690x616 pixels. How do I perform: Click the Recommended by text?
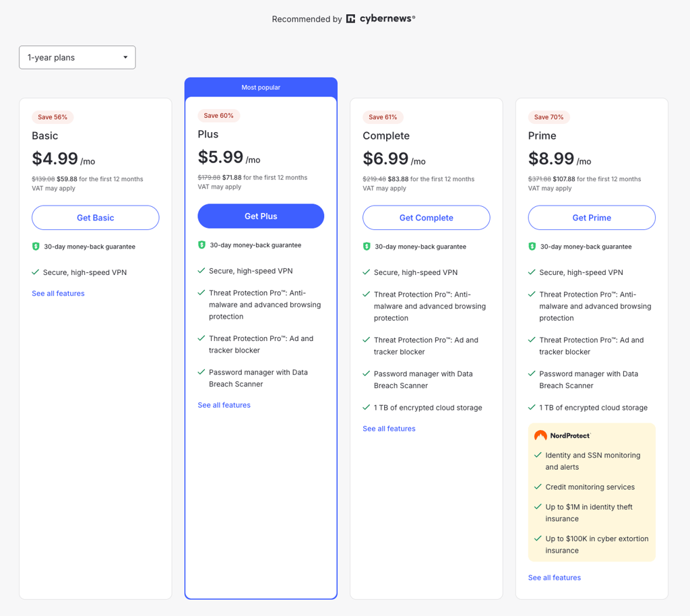click(307, 19)
